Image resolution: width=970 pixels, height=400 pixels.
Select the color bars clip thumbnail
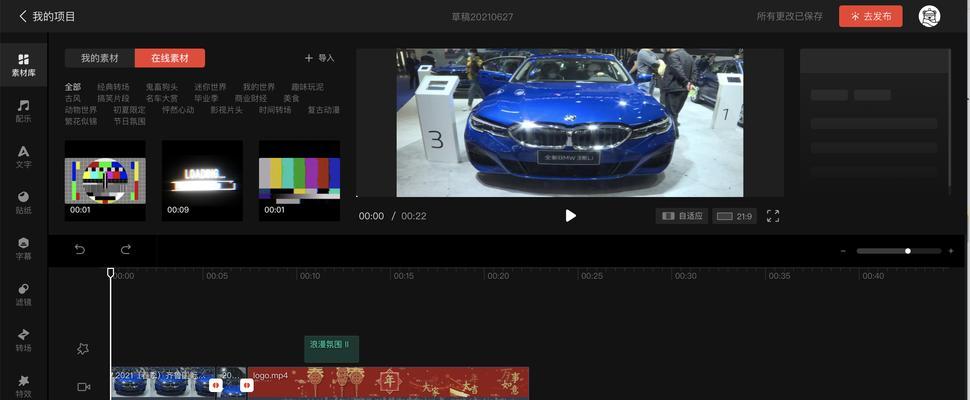coord(299,181)
